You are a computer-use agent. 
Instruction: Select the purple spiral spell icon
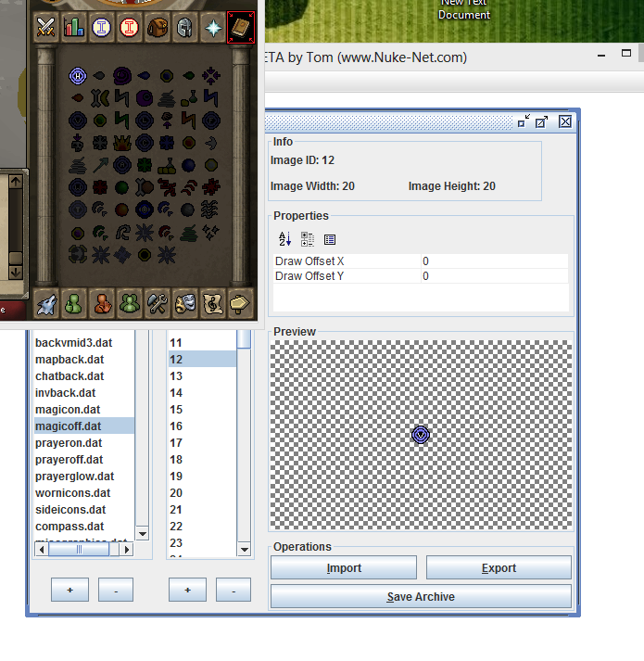click(122, 76)
